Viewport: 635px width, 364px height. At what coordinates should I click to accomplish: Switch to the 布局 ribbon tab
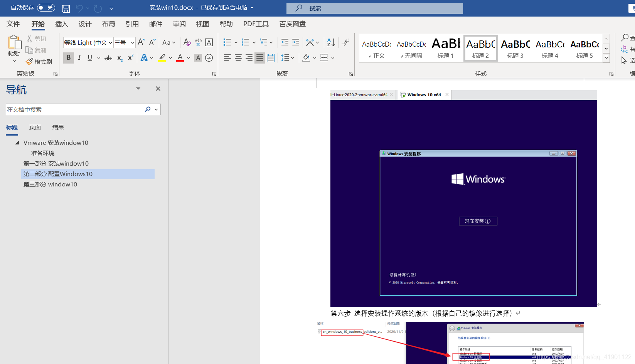tap(108, 24)
